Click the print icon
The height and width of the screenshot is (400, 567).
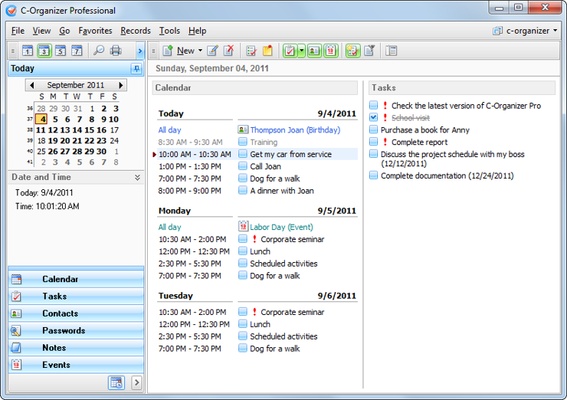[116, 51]
